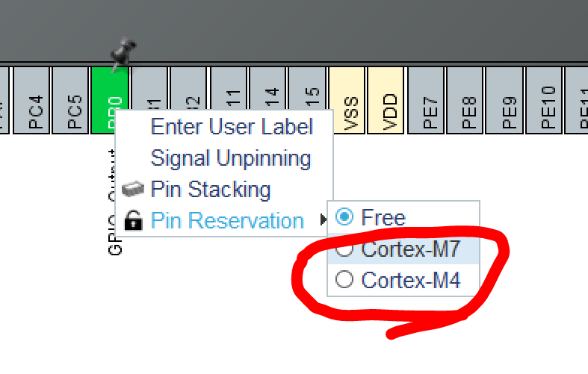Click the green PB0 pin
The image size is (588, 374).
108,88
